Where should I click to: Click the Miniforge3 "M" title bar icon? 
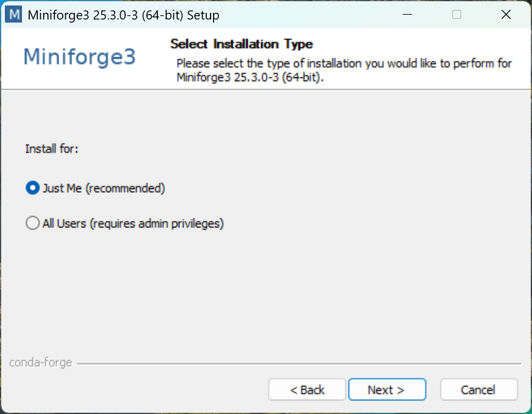pos(13,15)
